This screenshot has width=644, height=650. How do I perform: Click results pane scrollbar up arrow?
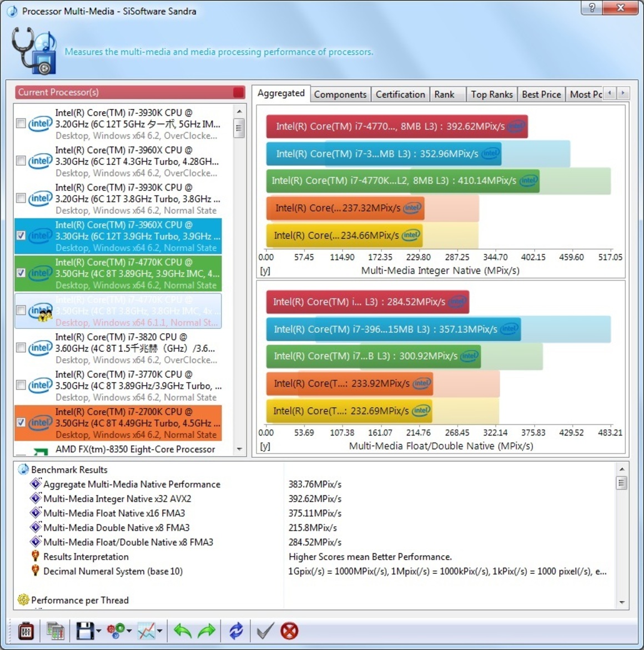point(622,469)
